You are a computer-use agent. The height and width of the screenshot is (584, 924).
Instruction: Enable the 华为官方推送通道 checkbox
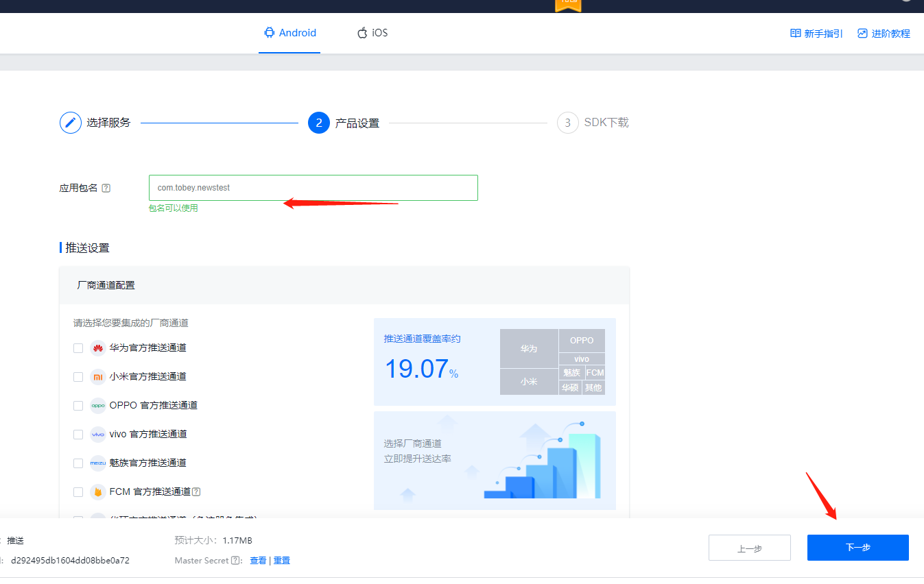click(78, 348)
